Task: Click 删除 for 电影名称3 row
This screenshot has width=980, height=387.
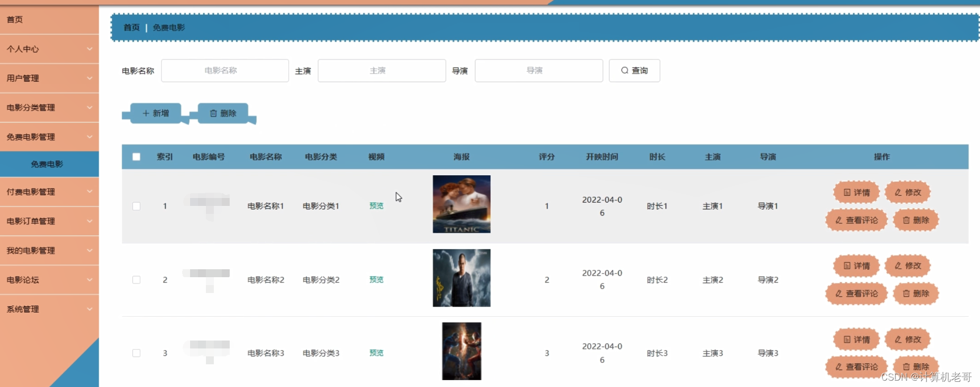Action: coord(916,367)
